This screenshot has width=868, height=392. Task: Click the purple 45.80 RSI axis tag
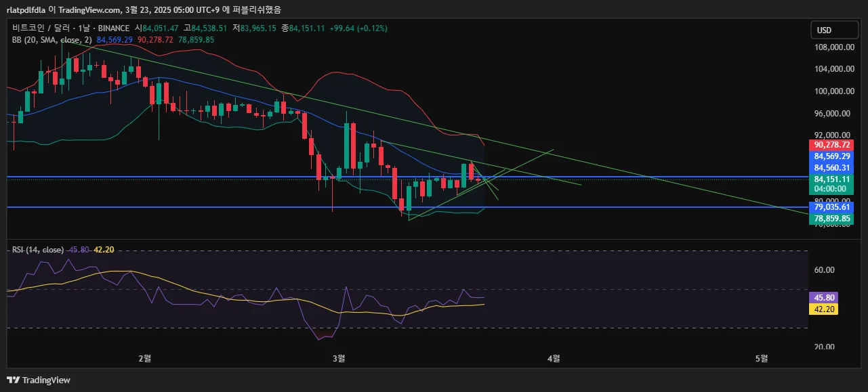click(823, 297)
